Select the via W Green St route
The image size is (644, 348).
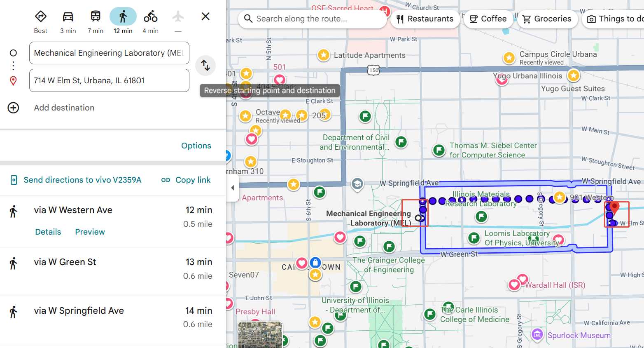click(65, 262)
